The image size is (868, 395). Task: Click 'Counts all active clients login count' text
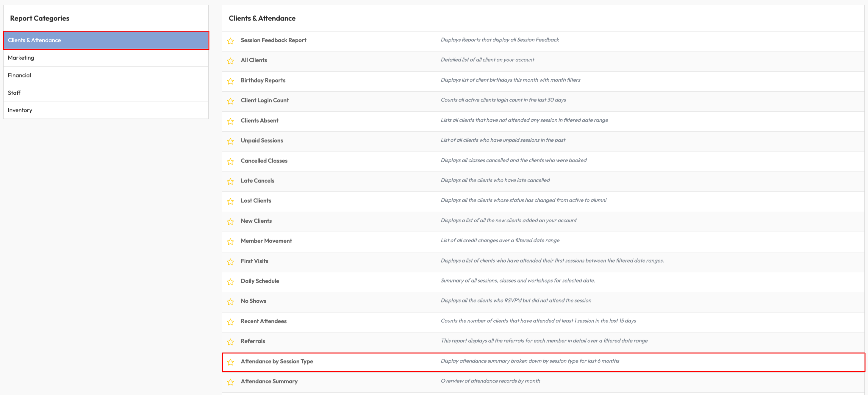pyautogui.click(x=503, y=100)
